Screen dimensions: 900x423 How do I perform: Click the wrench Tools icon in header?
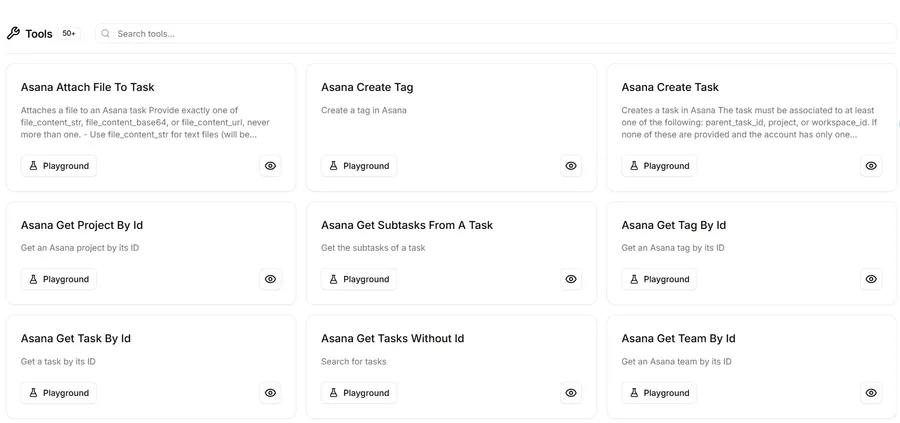click(x=13, y=33)
